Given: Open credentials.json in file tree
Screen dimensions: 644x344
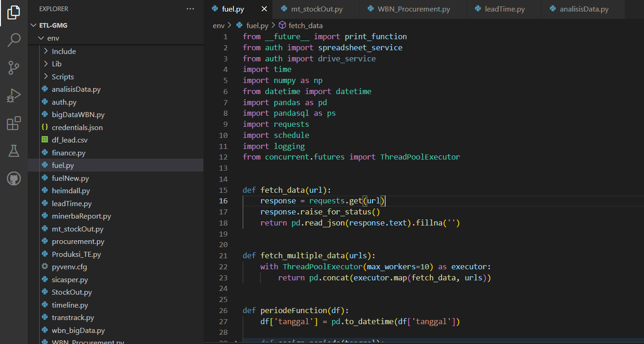Looking at the screenshot, I should (77, 127).
